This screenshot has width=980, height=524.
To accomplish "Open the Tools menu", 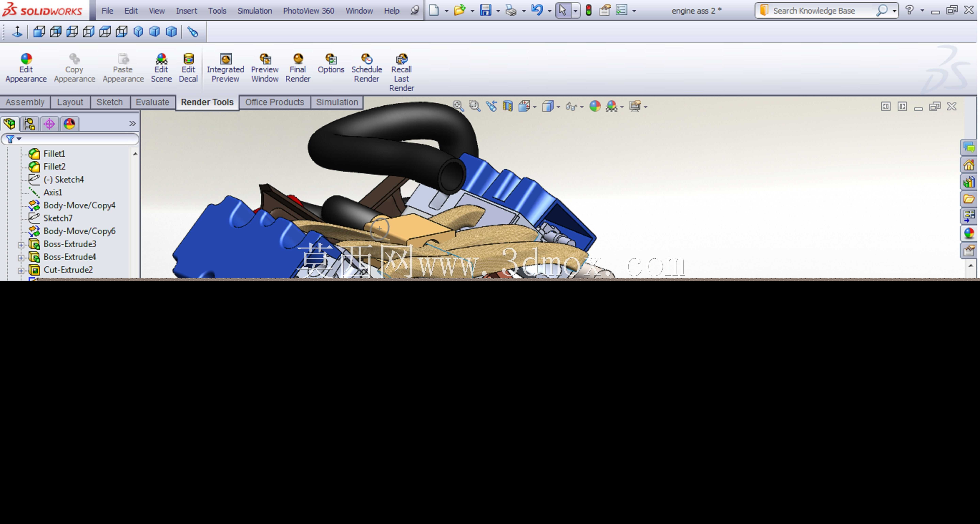I will coord(217,11).
